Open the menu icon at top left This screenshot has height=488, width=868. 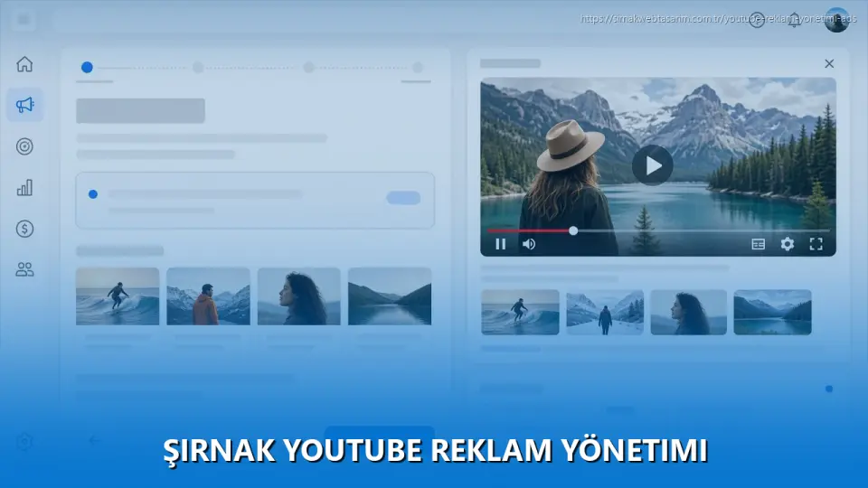[24, 20]
